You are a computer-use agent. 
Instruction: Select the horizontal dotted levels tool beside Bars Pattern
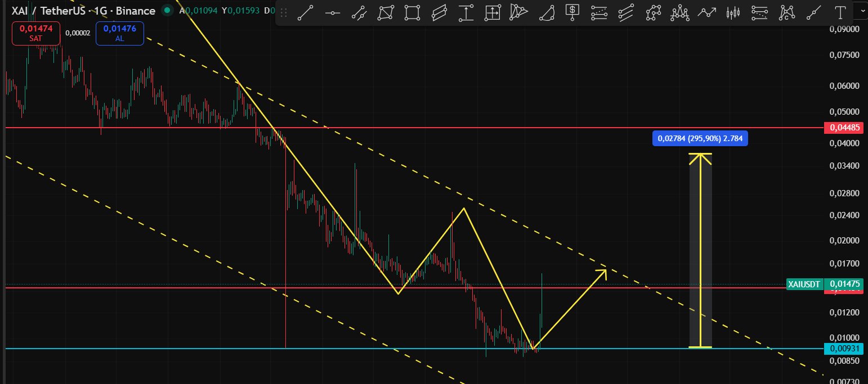tap(760, 12)
